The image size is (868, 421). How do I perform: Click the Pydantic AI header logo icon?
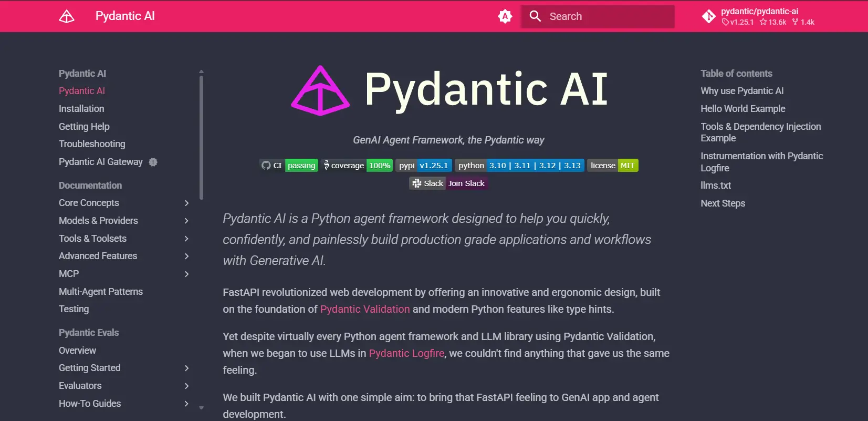[x=67, y=16]
